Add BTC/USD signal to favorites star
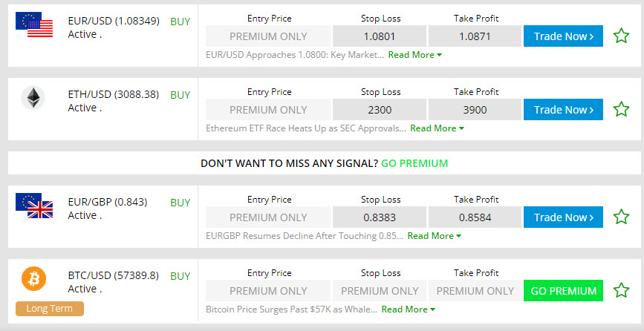Viewport: 644px width, 331px height. pos(621,290)
